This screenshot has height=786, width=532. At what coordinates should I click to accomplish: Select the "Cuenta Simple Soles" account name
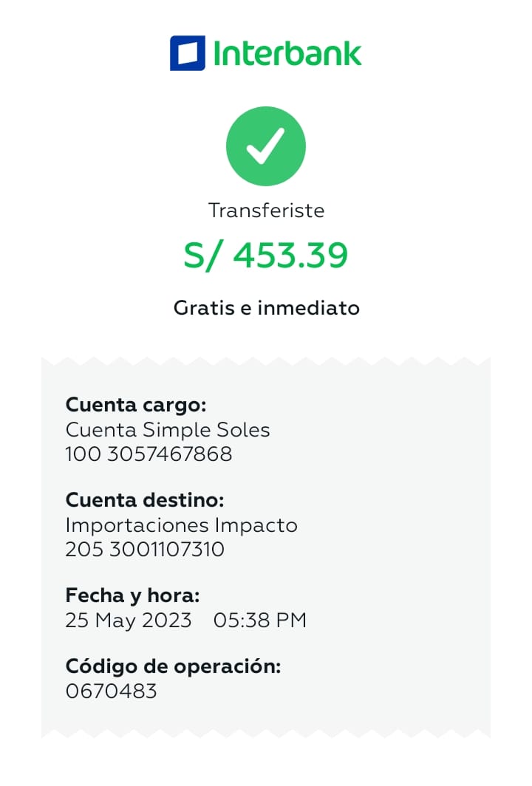[x=168, y=429]
